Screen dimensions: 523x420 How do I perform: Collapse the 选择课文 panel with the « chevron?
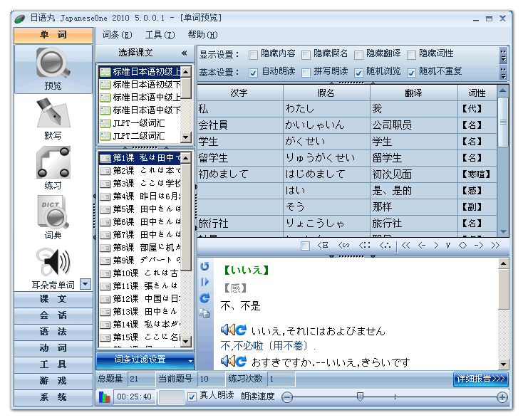185,53
